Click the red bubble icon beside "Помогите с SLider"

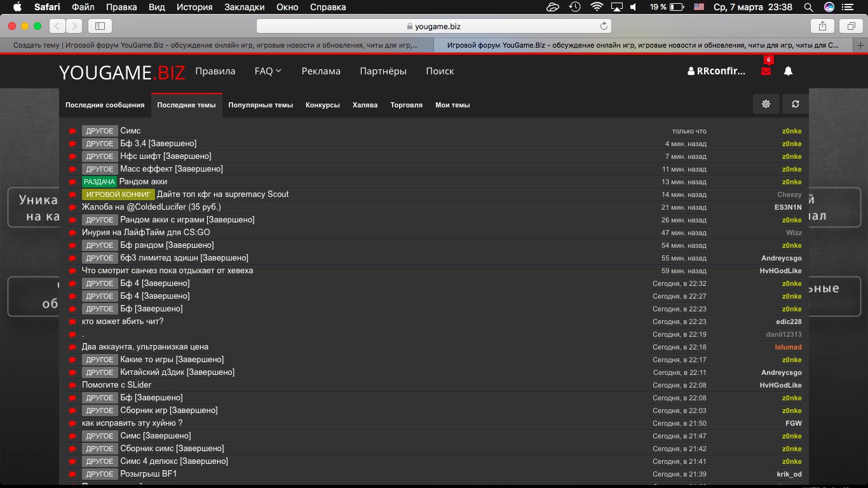point(72,385)
